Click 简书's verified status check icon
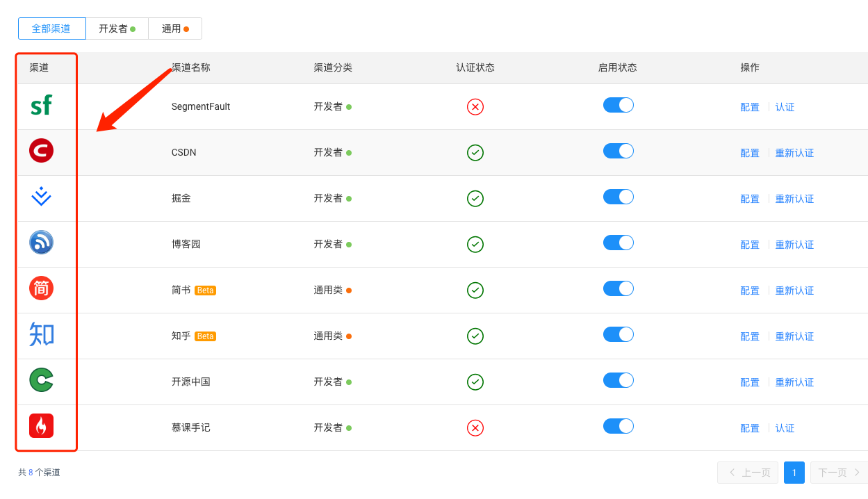 click(x=475, y=291)
